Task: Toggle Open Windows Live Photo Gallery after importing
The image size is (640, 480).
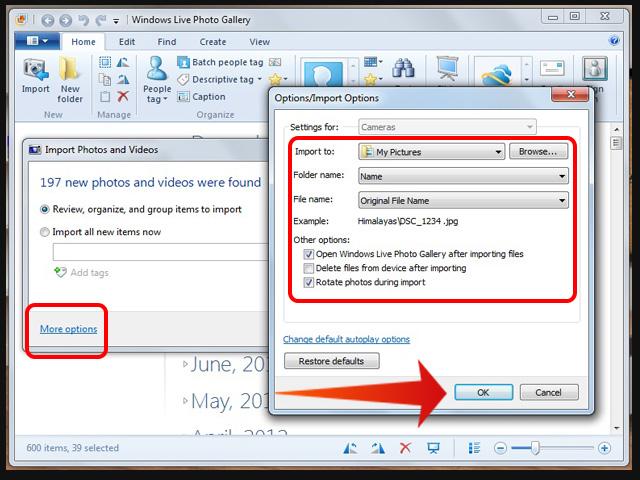Action: pos(309,254)
